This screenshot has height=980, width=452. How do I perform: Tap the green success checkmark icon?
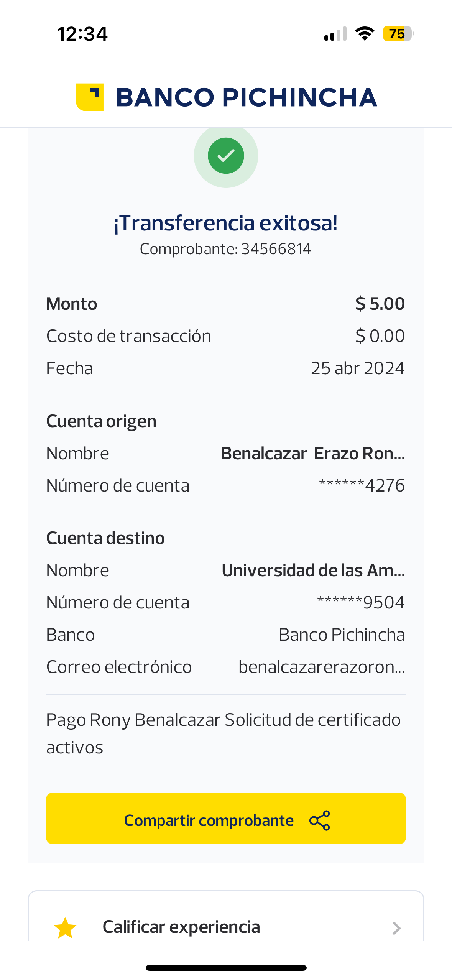[x=226, y=156]
